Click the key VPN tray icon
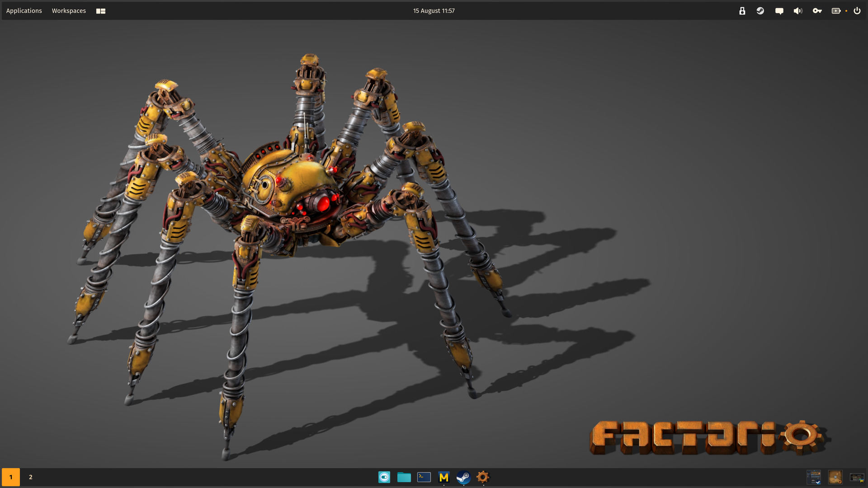Viewport: 868px width, 488px height. (x=817, y=11)
